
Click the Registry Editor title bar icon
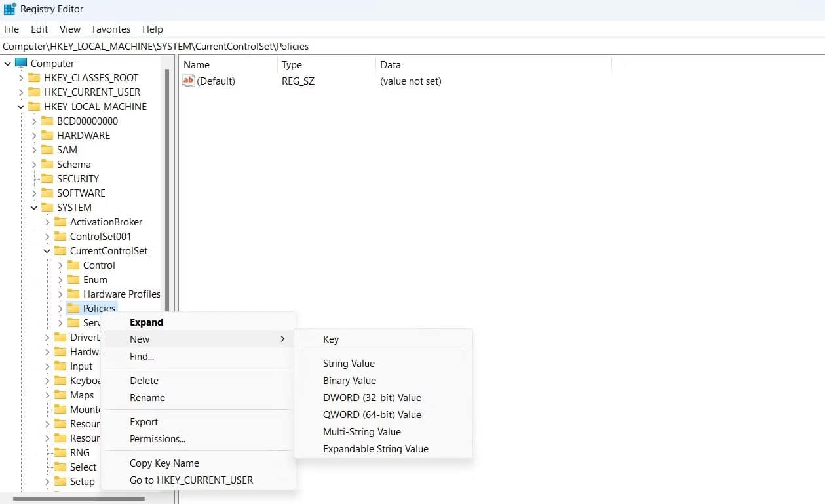coord(9,9)
